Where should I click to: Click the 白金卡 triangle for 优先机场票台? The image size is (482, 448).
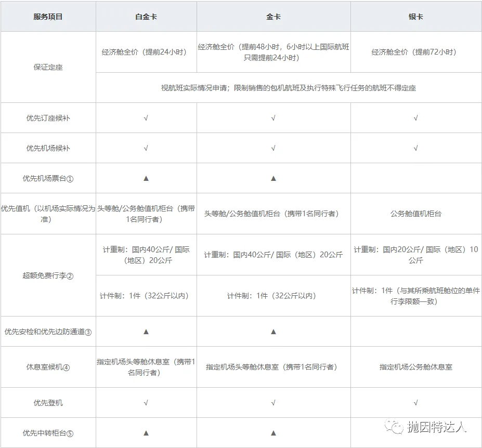(x=146, y=178)
